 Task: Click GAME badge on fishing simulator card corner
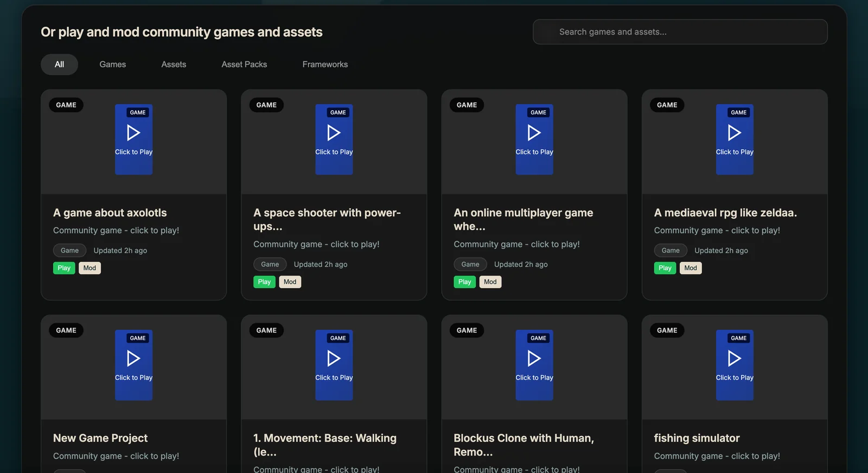pyautogui.click(x=667, y=330)
